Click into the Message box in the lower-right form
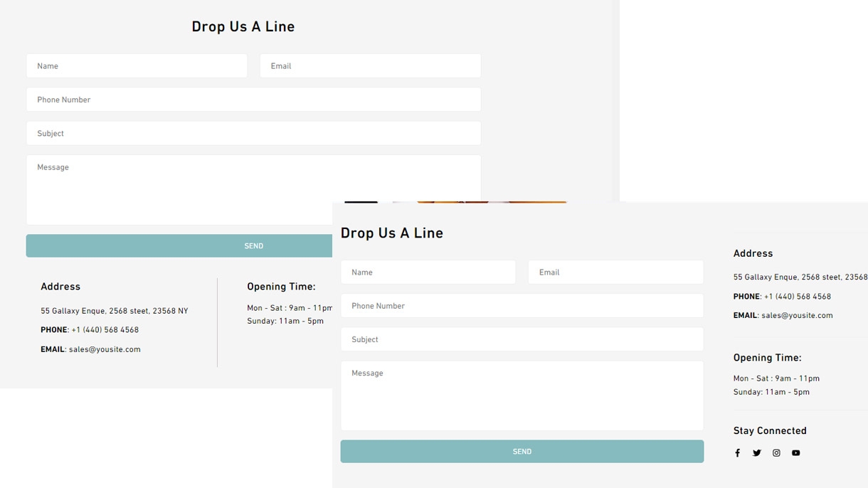This screenshot has width=868, height=488. coord(522,396)
